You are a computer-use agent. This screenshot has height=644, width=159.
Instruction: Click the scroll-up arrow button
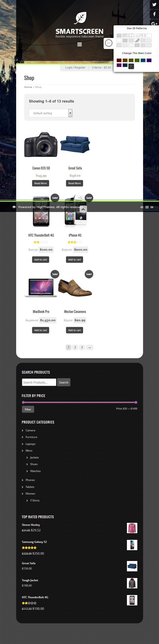coord(83,209)
